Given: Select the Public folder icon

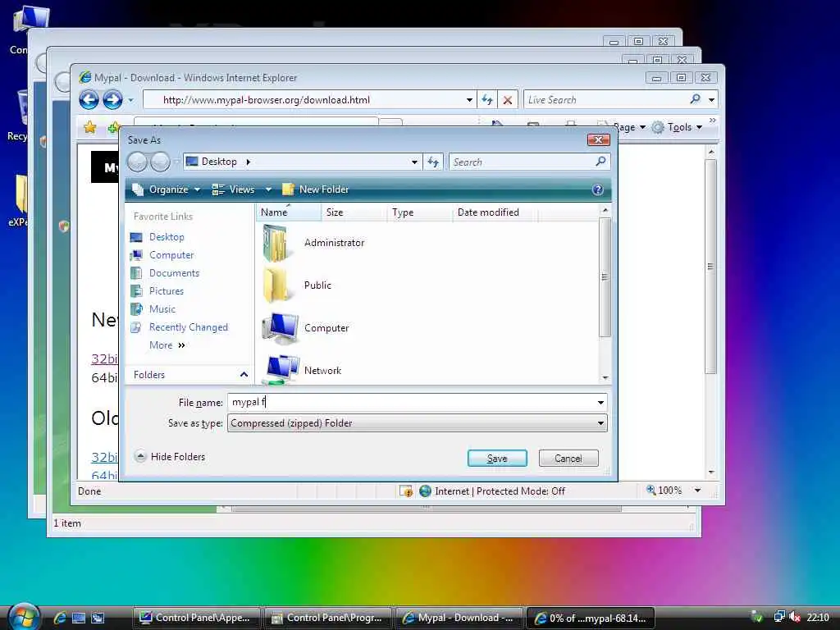Looking at the screenshot, I should [x=276, y=285].
